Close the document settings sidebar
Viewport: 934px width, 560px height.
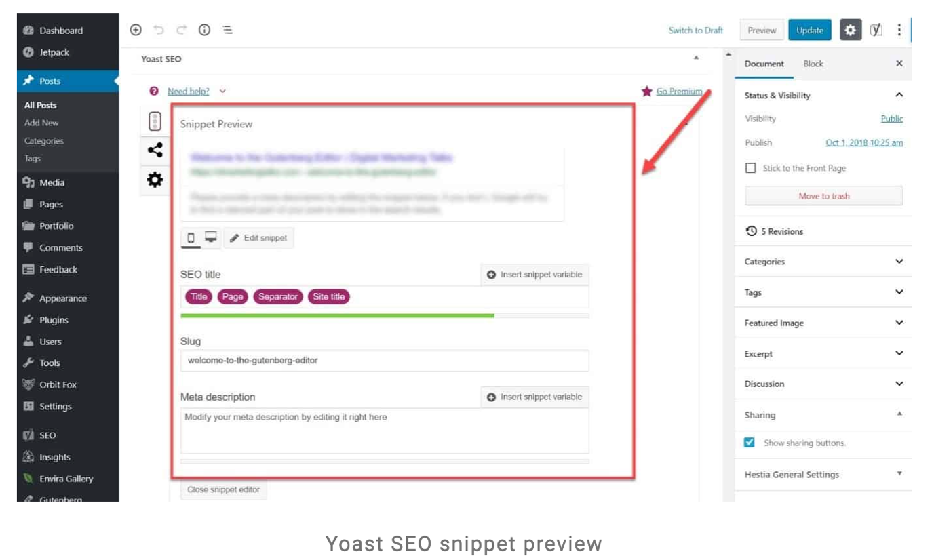(x=899, y=64)
